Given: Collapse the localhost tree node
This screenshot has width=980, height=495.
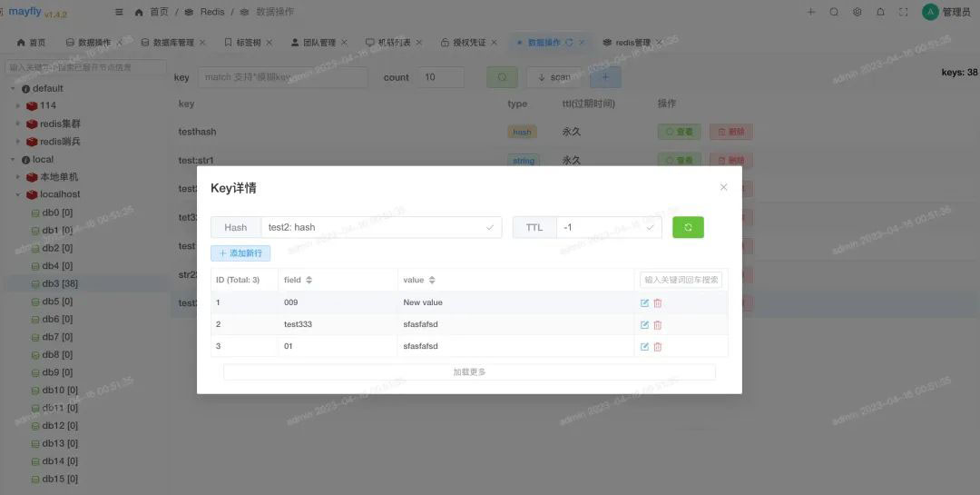Looking at the screenshot, I should click(18, 194).
